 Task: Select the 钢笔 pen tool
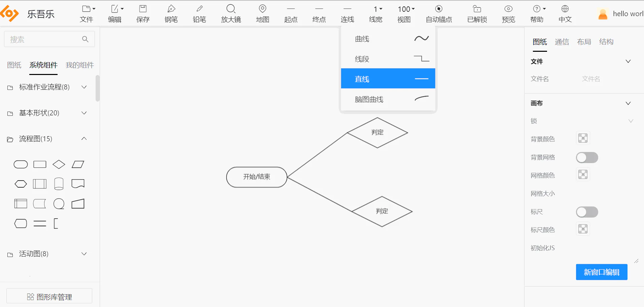pyautogui.click(x=171, y=13)
